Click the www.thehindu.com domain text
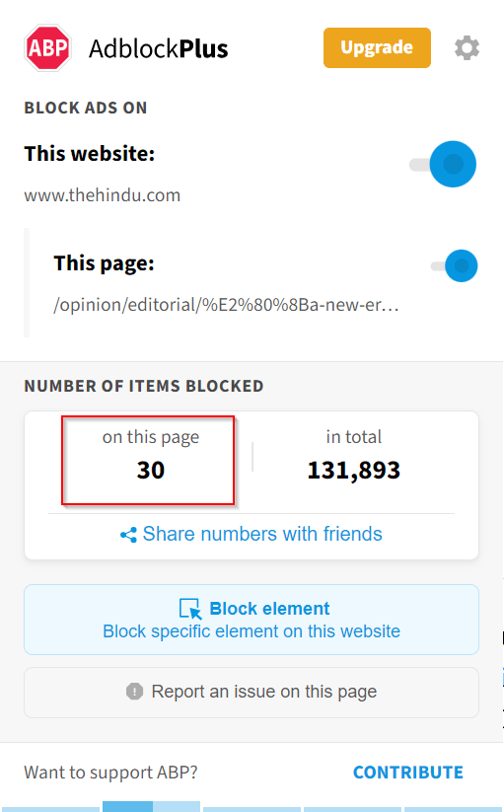504x812 pixels. click(102, 195)
